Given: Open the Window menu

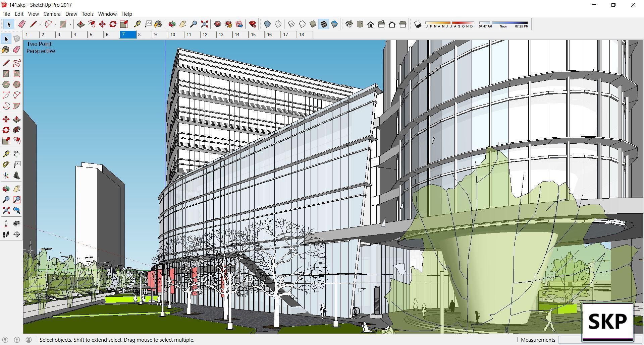Looking at the screenshot, I should click(107, 14).
